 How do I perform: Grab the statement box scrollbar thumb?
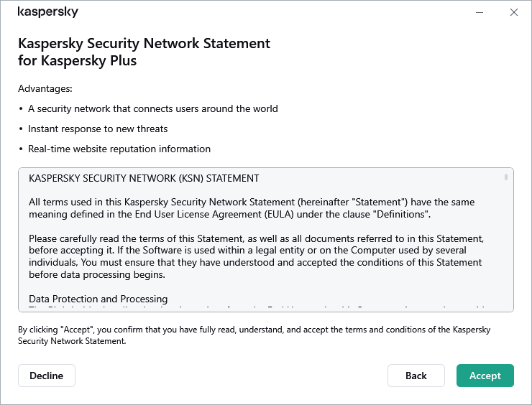point(506,177)
